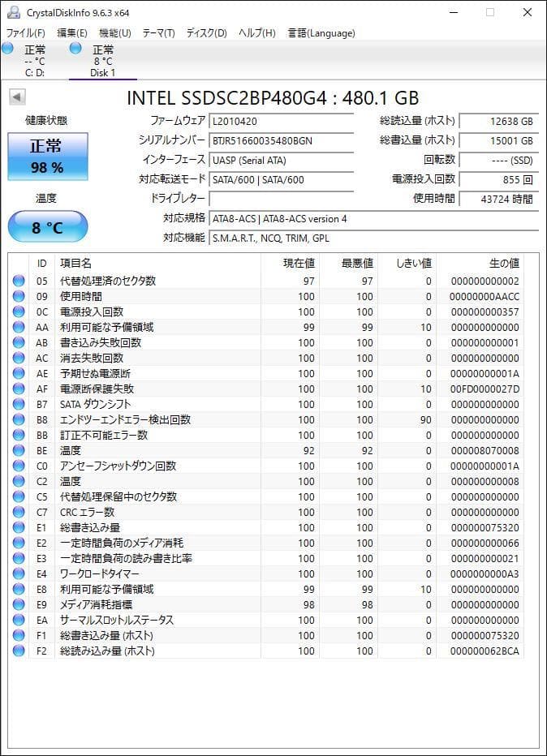Click status orb for ID 05 row
Screen dimensions: 547x756
19,281
